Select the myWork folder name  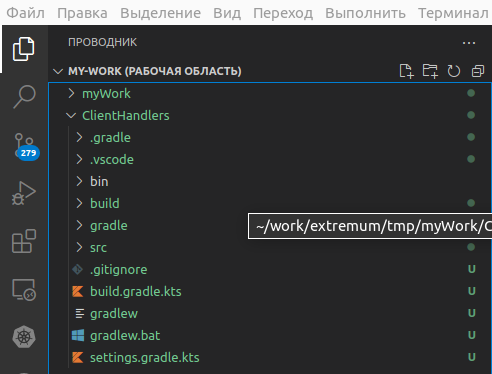(106, 94)
